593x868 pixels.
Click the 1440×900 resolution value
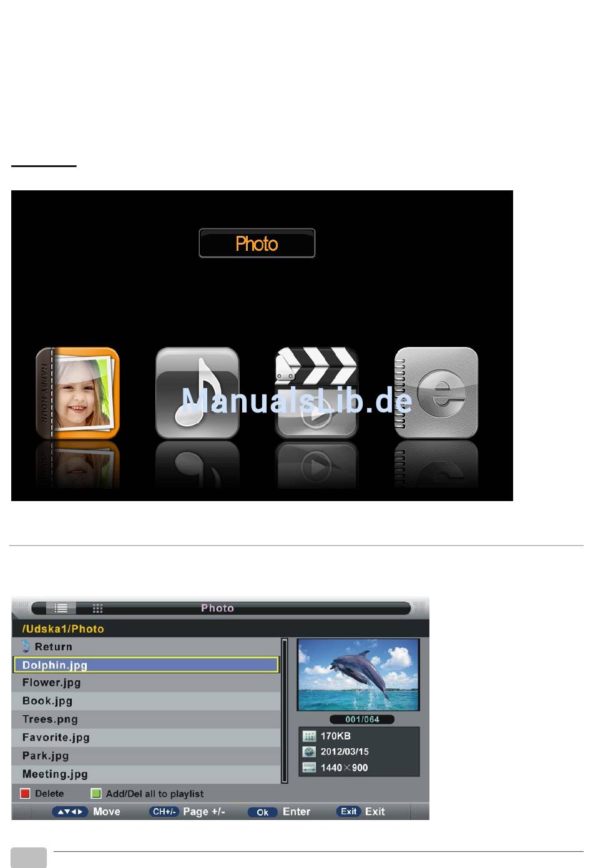click(344, 768)
